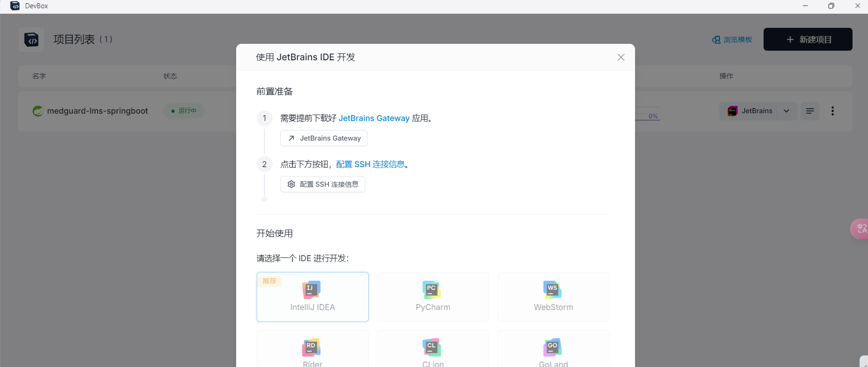Select the IntelliJ IDEA card
Image resolution: width=868 pixels, height=367 pixels.
(313, 297)
